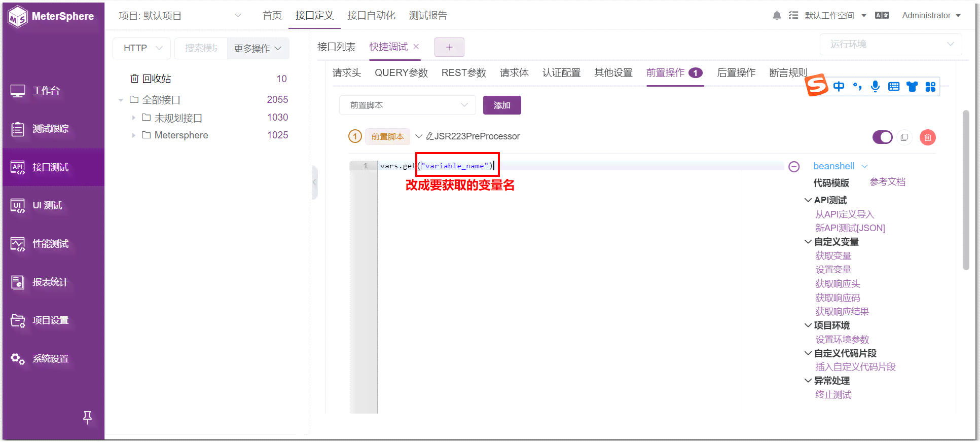
Task: Open the beanshell language dropdown
Action: click(x=841, y=166)
